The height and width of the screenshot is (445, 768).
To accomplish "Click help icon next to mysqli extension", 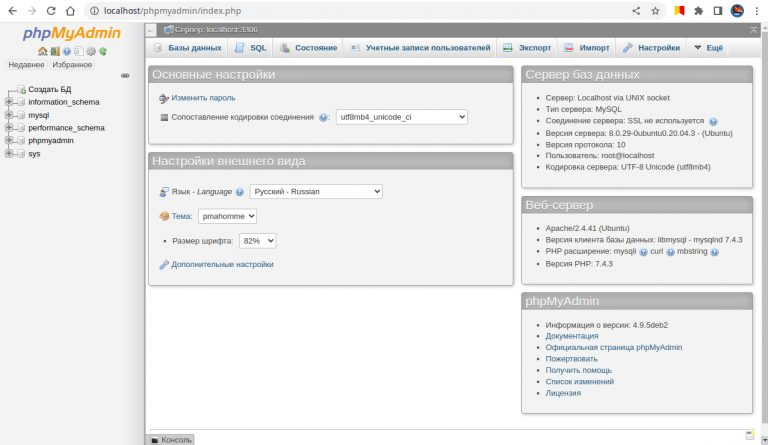I will (x=643, y=252).
